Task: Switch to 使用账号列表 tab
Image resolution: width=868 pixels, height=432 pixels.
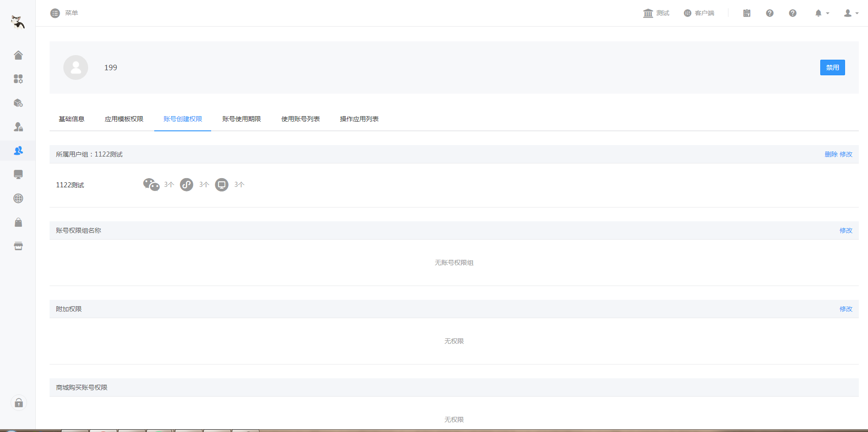Action: (301, 119)
